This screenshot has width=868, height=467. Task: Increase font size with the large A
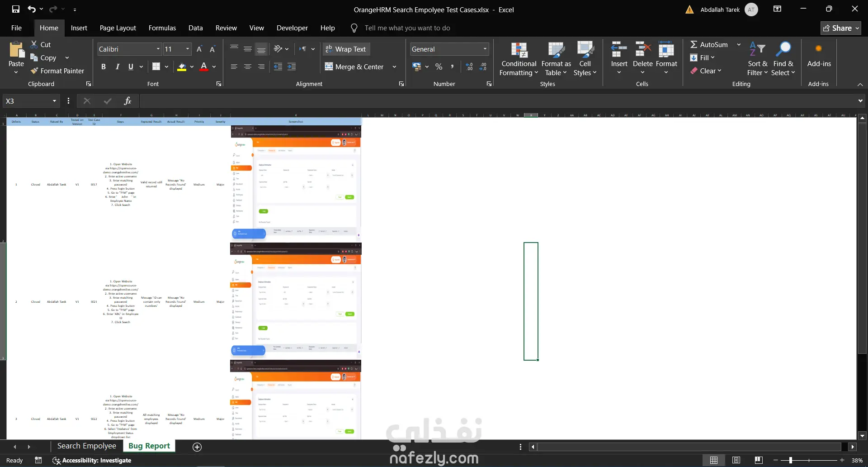[199, 49]
